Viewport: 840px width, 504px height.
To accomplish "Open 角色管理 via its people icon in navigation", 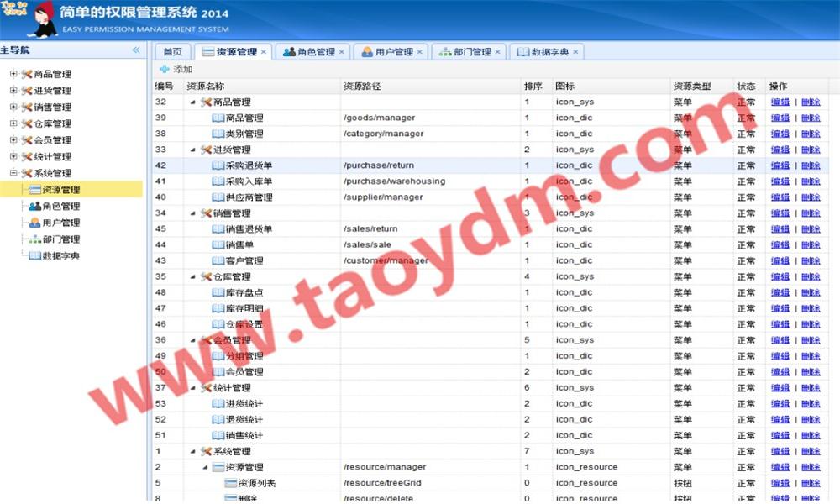I will pyautogui.click(x=34, y=206).
